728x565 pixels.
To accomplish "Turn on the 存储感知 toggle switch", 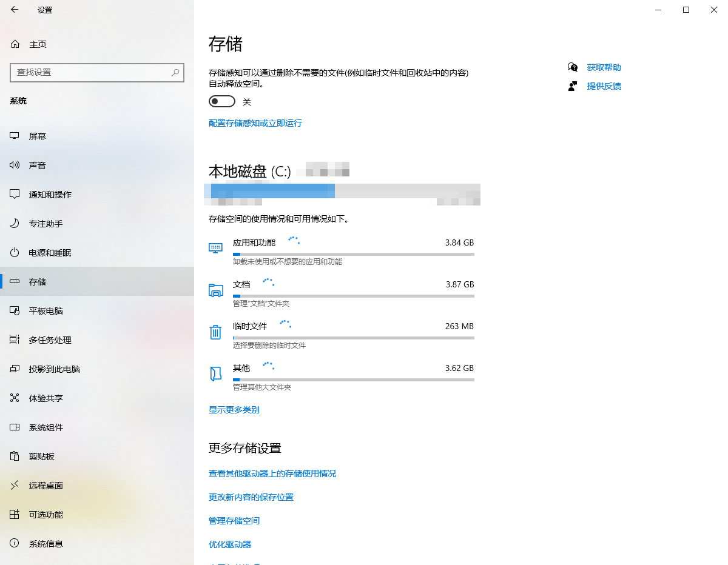I will (221, 101).
